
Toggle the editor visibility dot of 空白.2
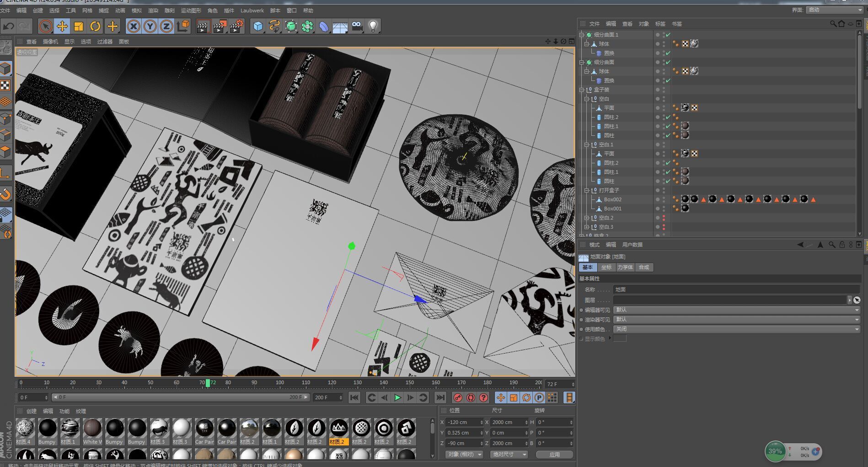(664, 216)
